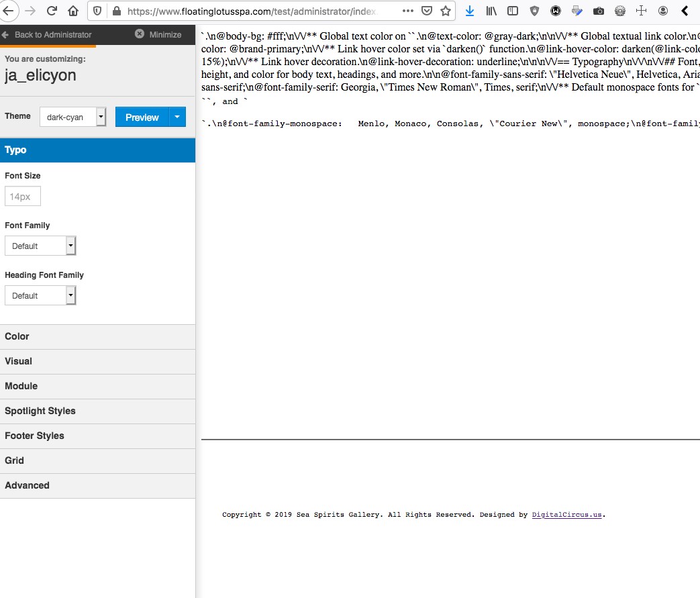Click the Font Size input field

23,197
